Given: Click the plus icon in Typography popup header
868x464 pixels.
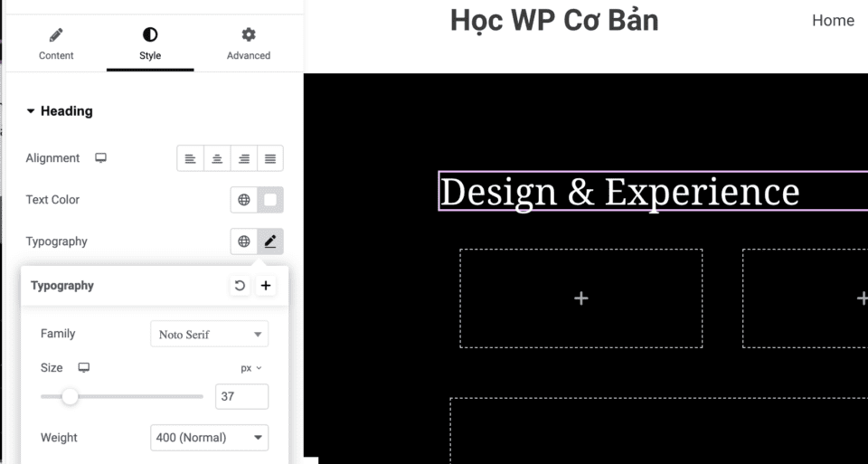Looking at the screenshot, I should pos(266,286).
